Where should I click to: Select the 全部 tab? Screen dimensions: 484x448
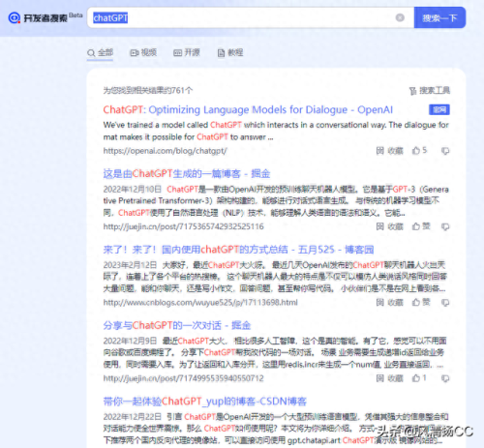click(100, 52)
